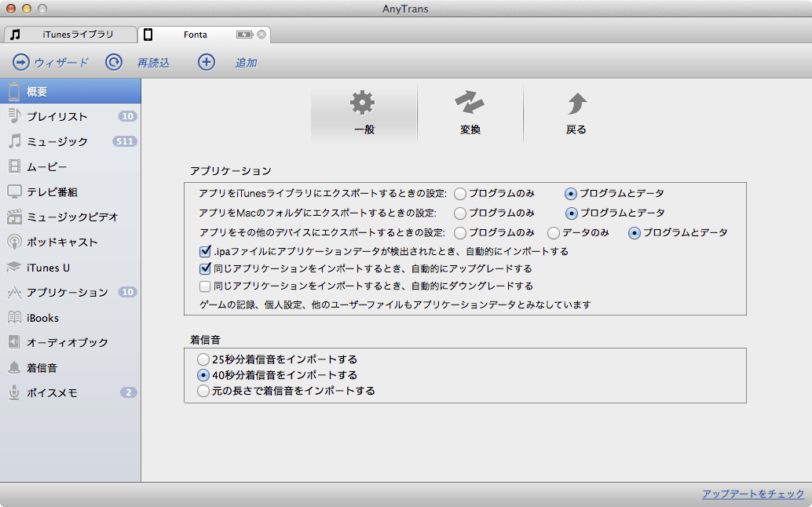
Task: Click the ミュージック count badge 511
Action: [125, 141]
